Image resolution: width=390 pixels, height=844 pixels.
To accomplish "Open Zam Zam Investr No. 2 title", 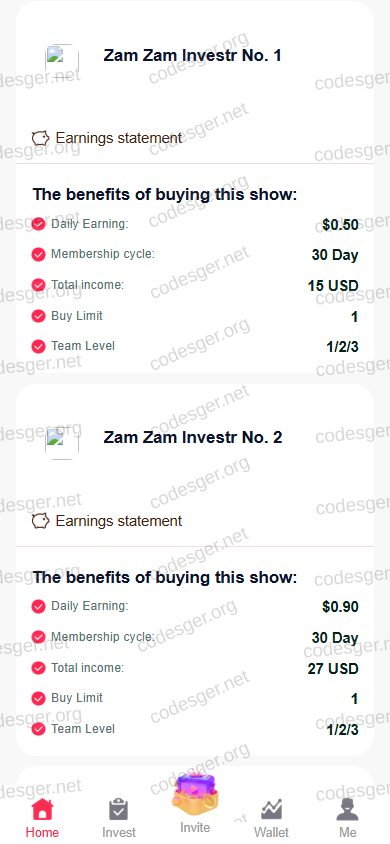I will click(x=193, y=437).
